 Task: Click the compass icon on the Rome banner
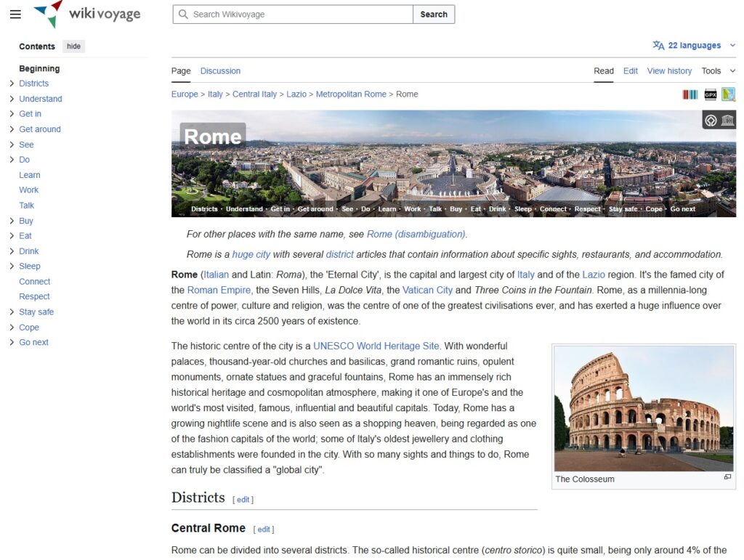(x=711, y=120)
